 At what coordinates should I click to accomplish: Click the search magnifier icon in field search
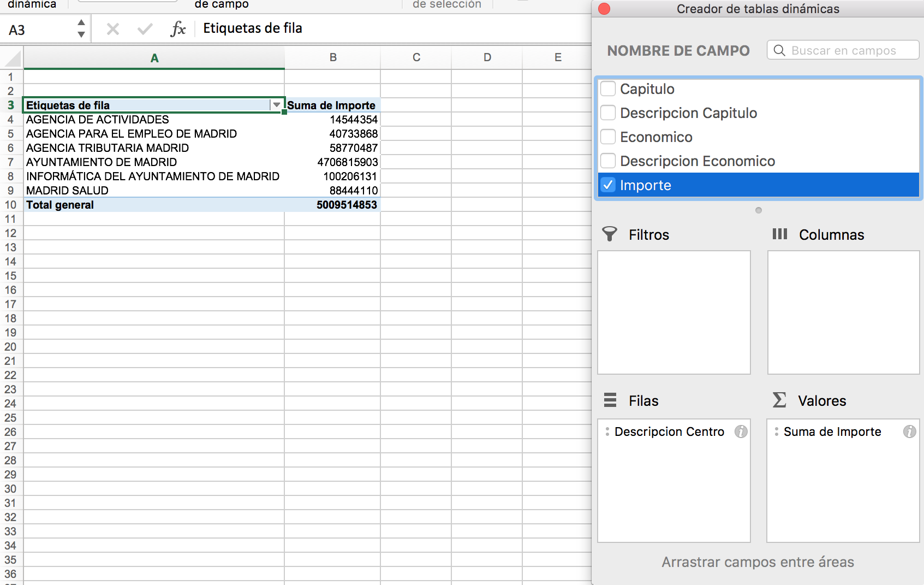tap(779, 50)
